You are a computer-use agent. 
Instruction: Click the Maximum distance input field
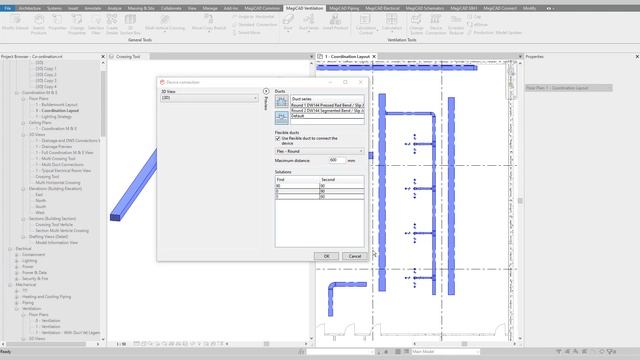click(337, 160)
